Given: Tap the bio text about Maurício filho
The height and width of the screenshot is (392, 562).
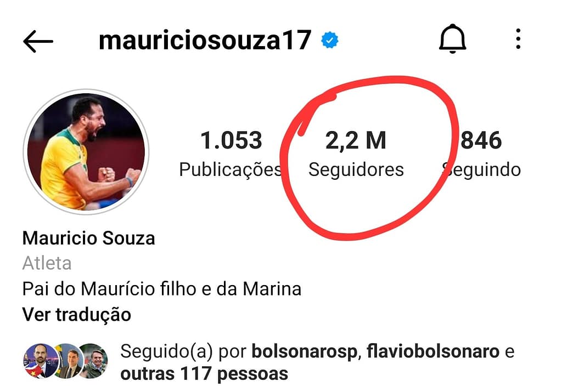Looking at the screenshot, I should (162, 289).
